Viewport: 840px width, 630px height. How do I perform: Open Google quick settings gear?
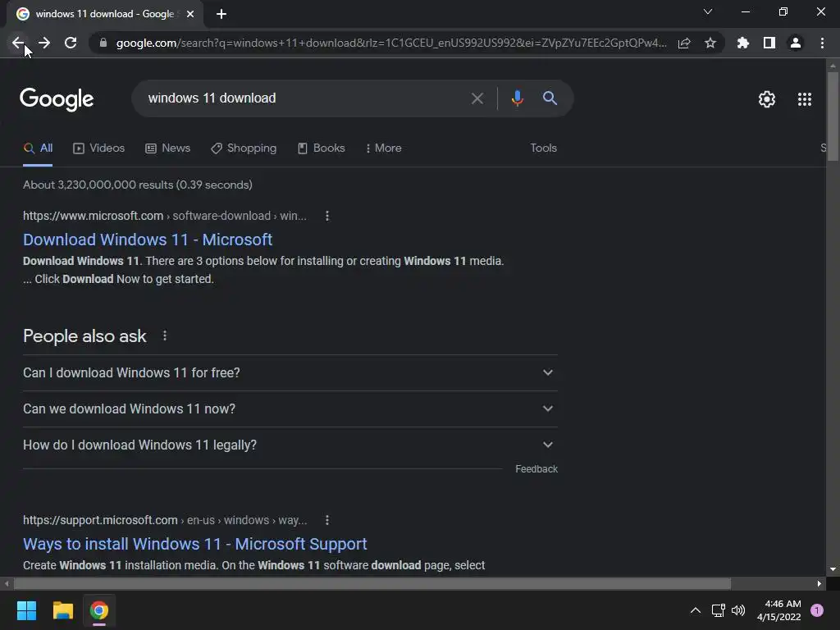coord(767,99)
